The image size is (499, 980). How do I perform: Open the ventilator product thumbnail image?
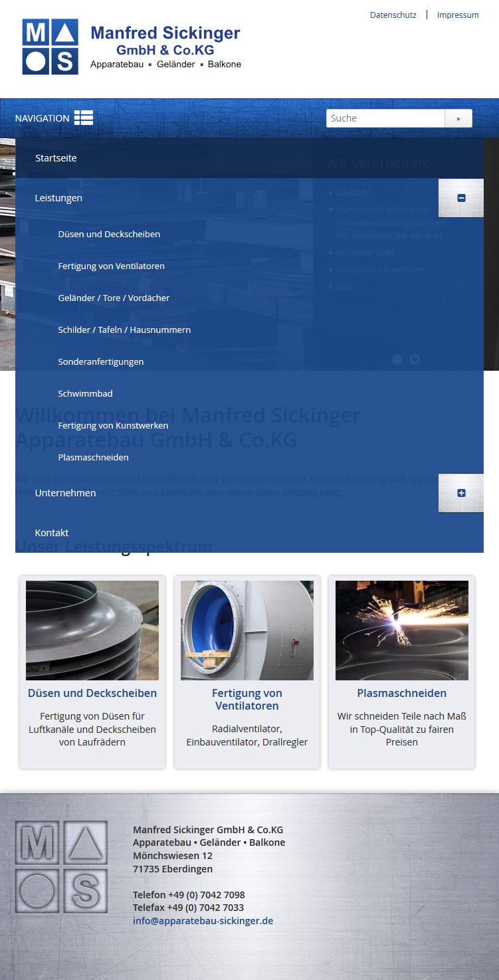click(247, 631)
